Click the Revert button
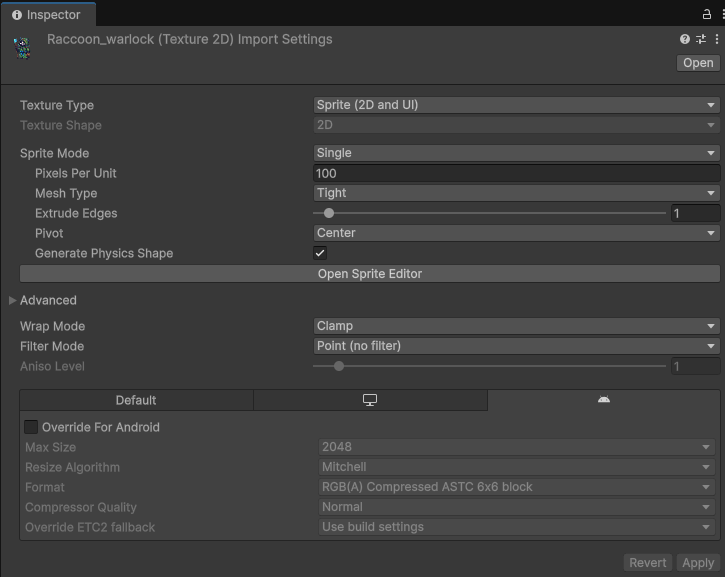The image size is (725, 577). tap(648, 563)
